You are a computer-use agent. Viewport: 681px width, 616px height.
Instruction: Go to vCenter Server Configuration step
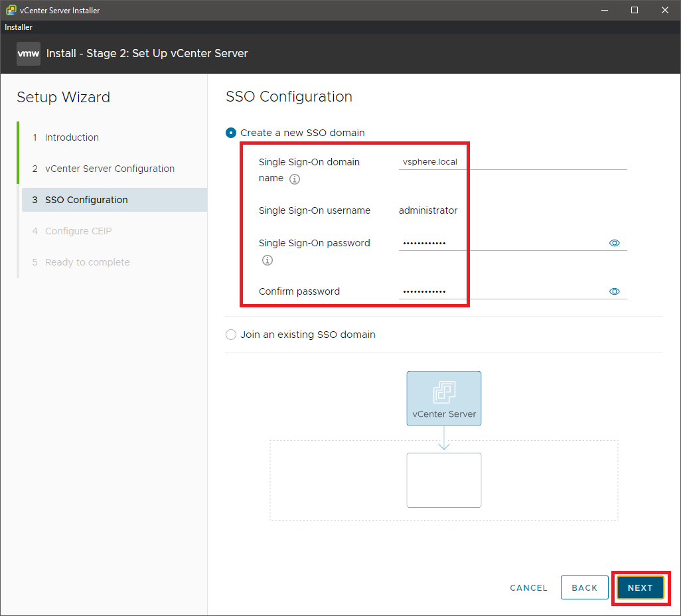click(x=110, y=169)
